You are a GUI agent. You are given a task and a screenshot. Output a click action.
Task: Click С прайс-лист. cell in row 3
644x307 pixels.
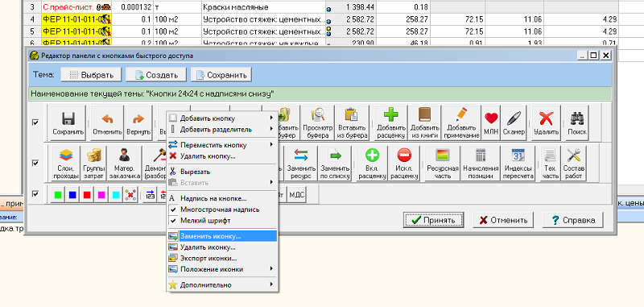tap(76, 7)
